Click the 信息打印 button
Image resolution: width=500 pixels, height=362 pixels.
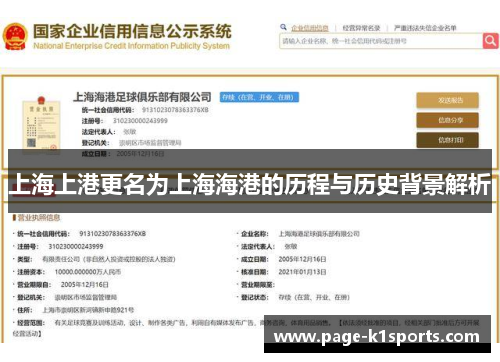447,140
